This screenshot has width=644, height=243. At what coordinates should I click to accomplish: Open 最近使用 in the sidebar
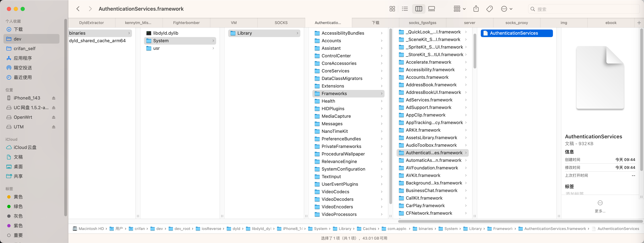(x=31, y=77)
